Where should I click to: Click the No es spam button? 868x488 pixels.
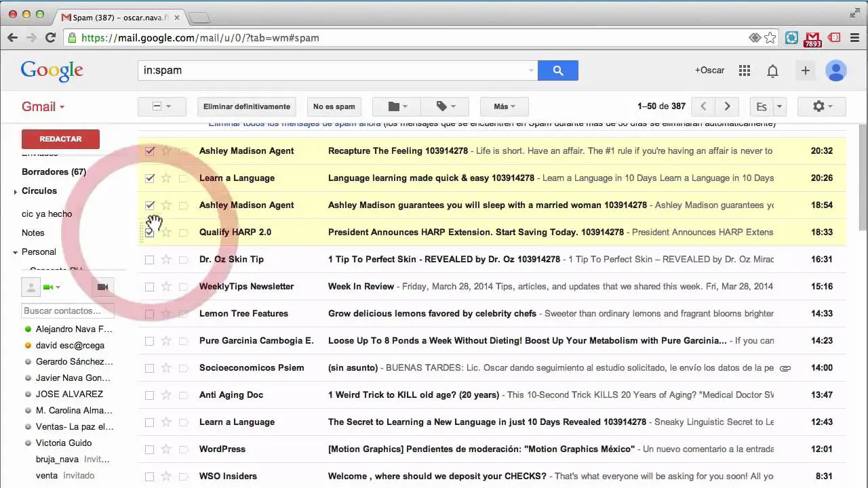pyautogui.click(x=334, y=106)
